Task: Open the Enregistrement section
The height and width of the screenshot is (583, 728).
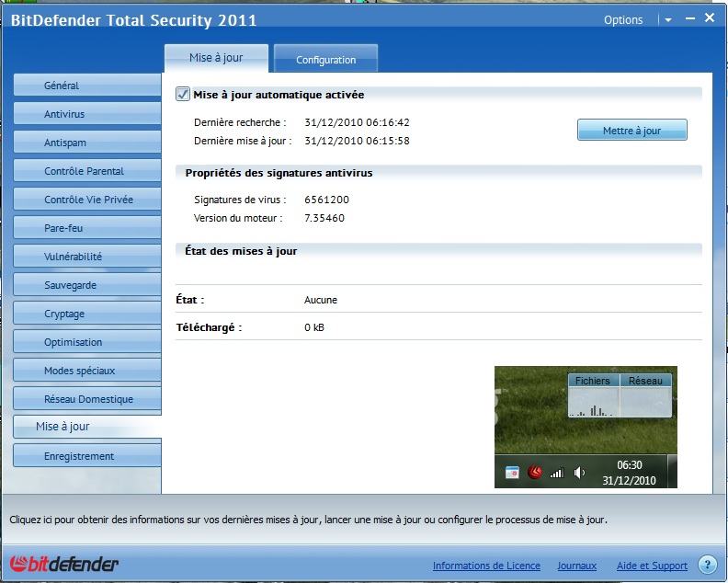Action: (86, 456)
